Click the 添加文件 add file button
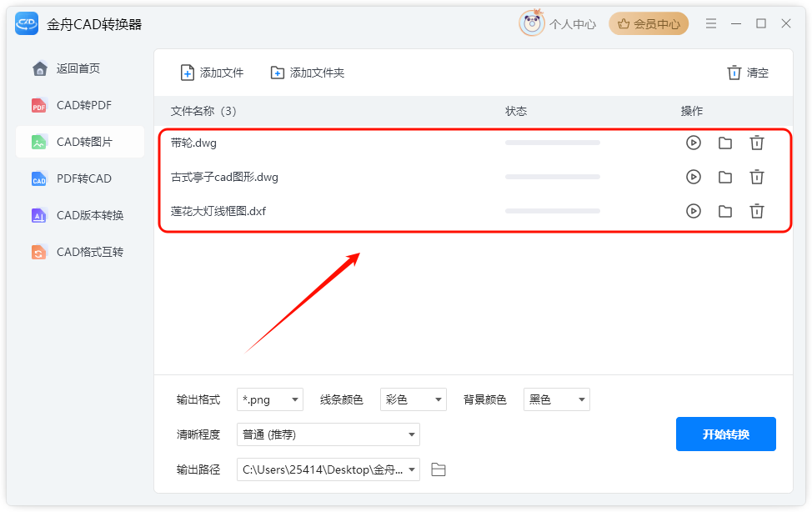Screen dimensions: 812x512 click(212, 73)
